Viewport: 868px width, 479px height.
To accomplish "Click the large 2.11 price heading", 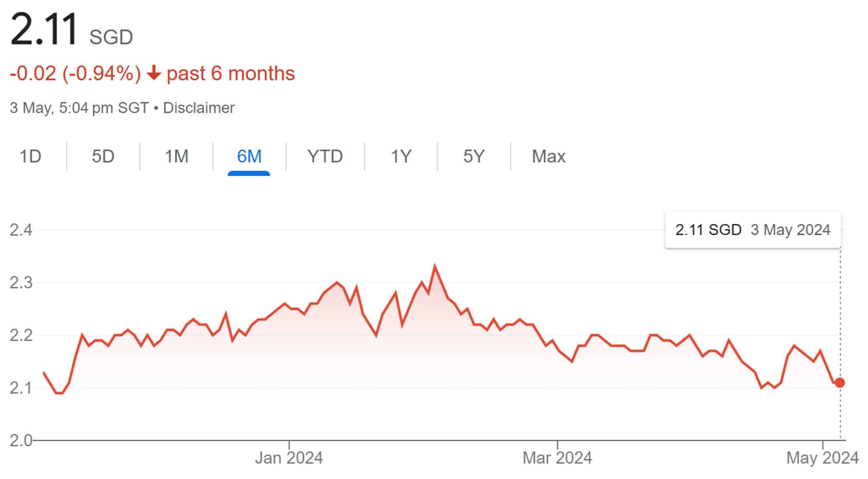I will pyautogui.click(x=44, y=30).
